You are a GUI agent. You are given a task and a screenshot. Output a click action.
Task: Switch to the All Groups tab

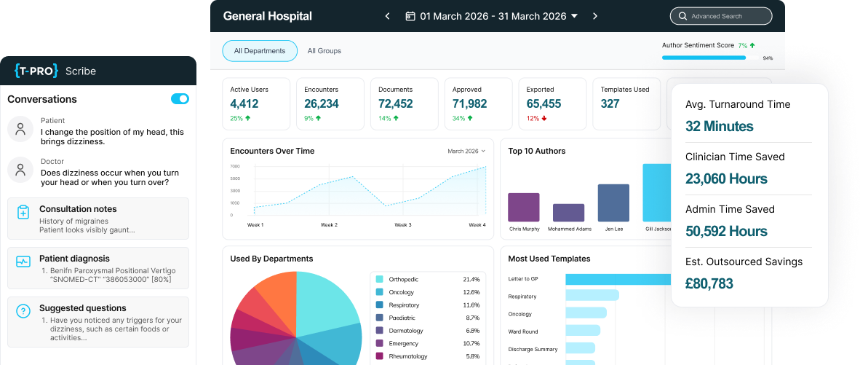[324, 51]
